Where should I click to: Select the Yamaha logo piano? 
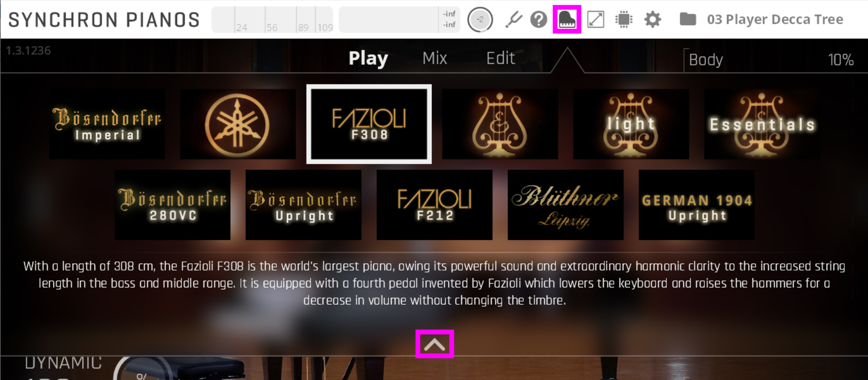click(x=238, y=124)
